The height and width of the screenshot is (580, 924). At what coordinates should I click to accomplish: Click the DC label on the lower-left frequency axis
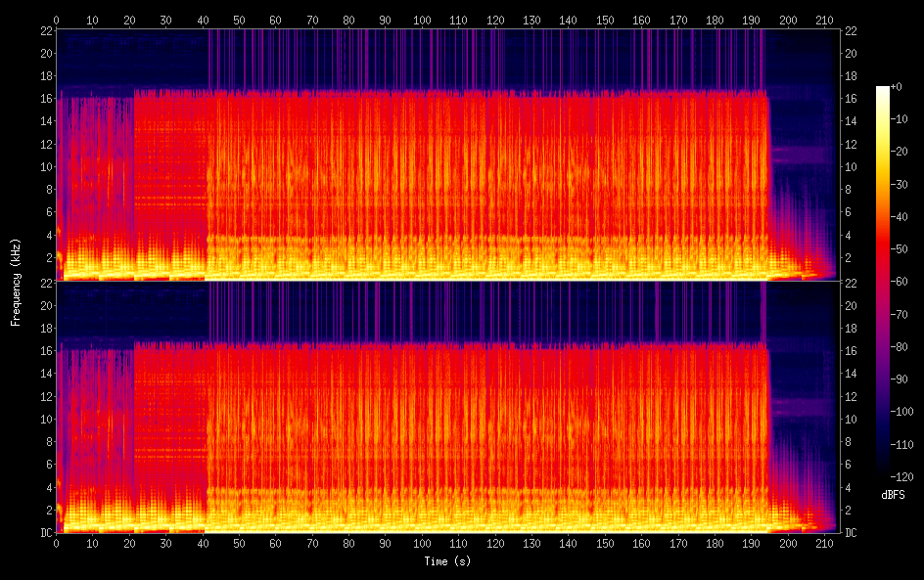tap(47, 533)
